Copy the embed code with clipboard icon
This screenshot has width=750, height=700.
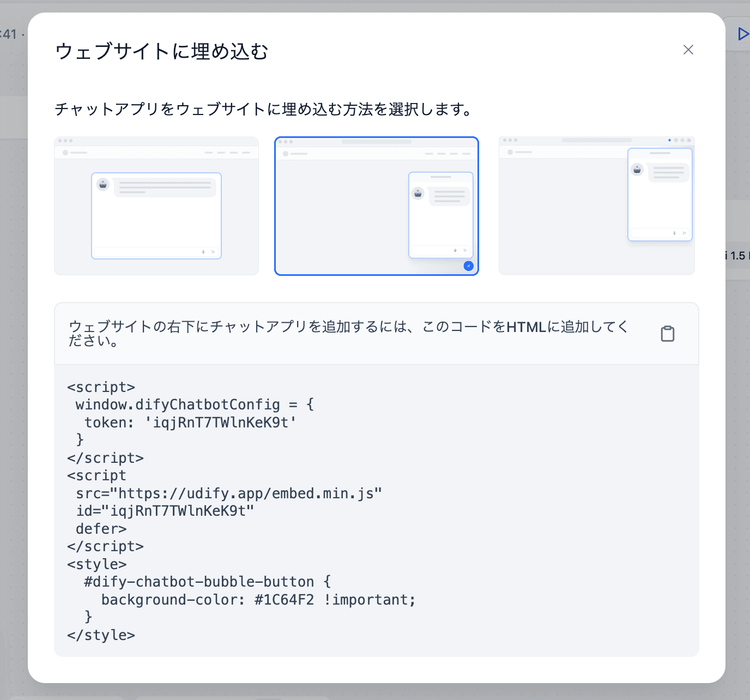pyautogui.click(x=667, y=334)
